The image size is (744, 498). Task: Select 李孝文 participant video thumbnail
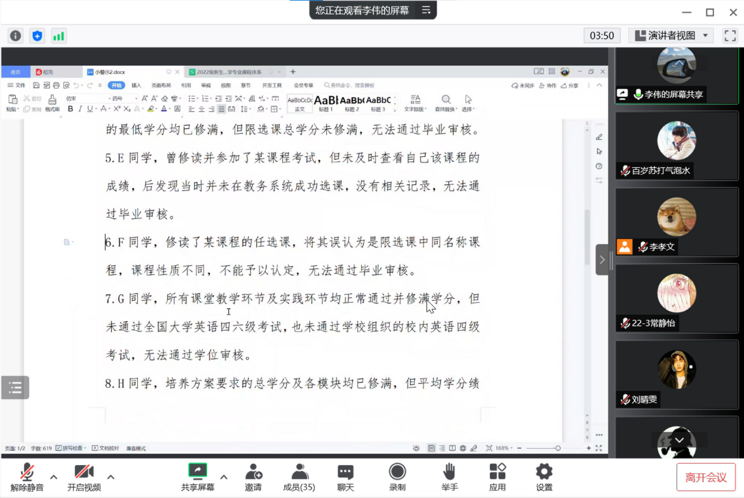tap(677, 222)
